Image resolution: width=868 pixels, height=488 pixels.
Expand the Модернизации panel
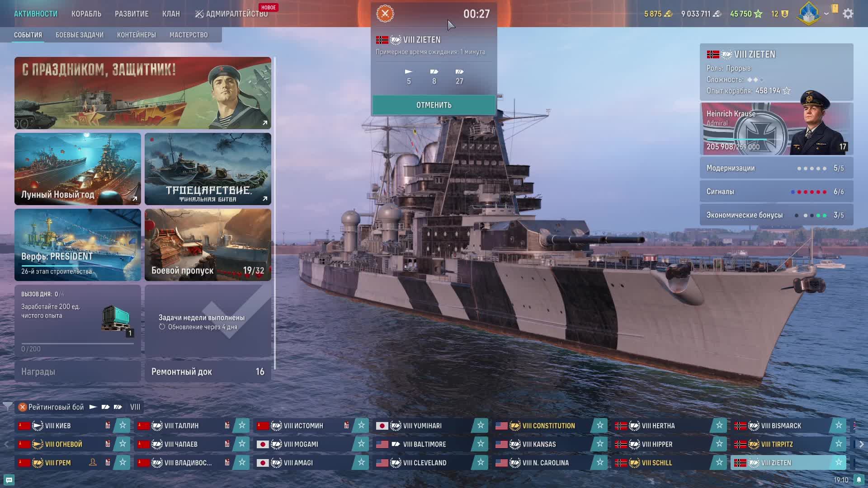pyautogui.click(x=776, y=168)
